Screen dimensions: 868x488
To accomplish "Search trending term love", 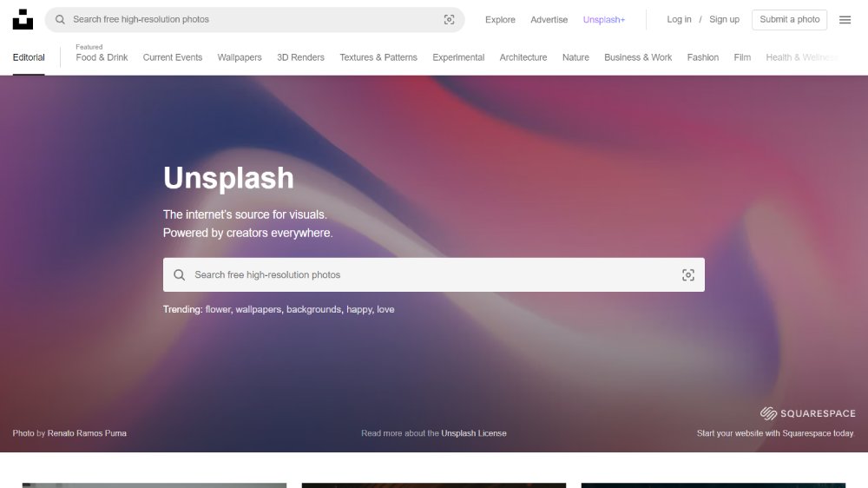I will [386, 309].
